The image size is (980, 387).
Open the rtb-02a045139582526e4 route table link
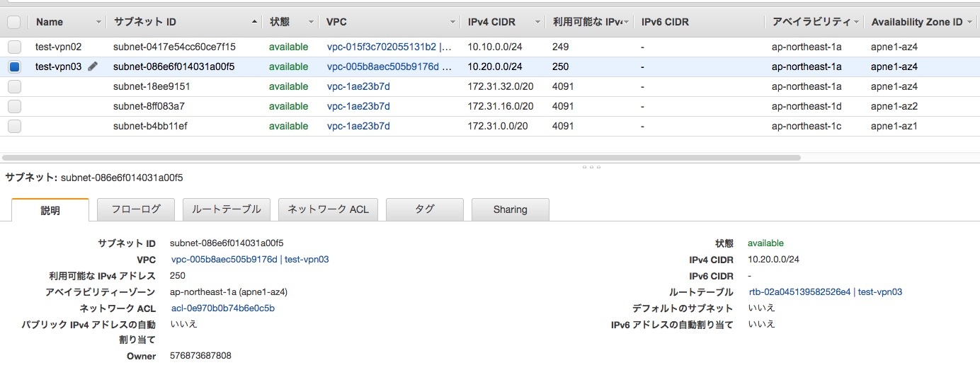pyautogui.click(x=799, y=291)
